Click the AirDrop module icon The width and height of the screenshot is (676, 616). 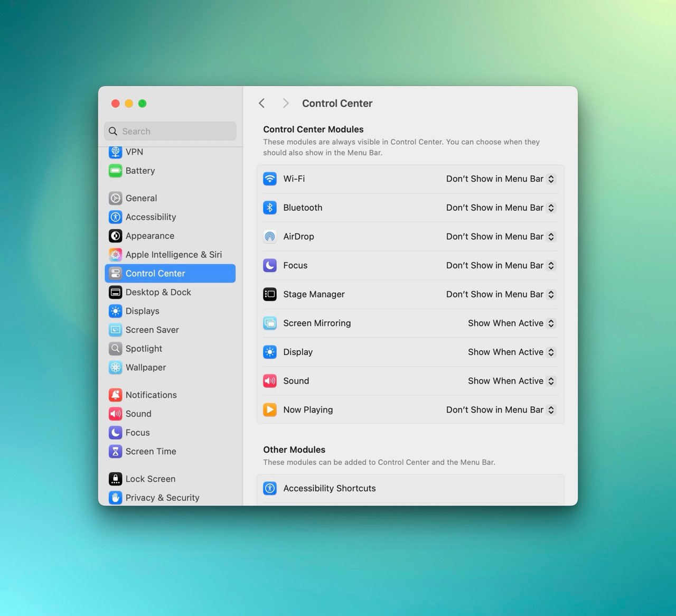[270, 237]
